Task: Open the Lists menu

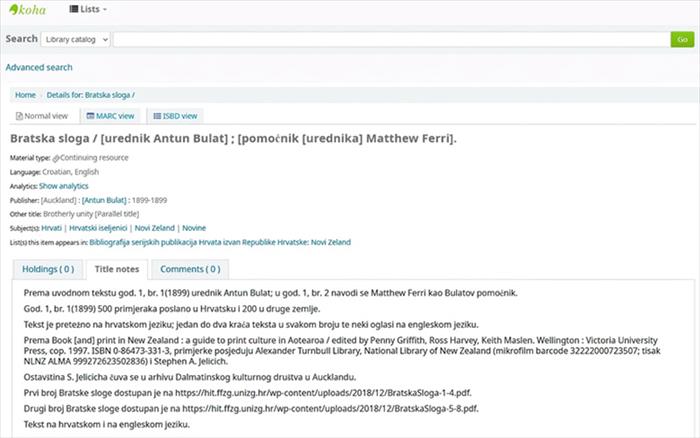Action: point(88,9)
